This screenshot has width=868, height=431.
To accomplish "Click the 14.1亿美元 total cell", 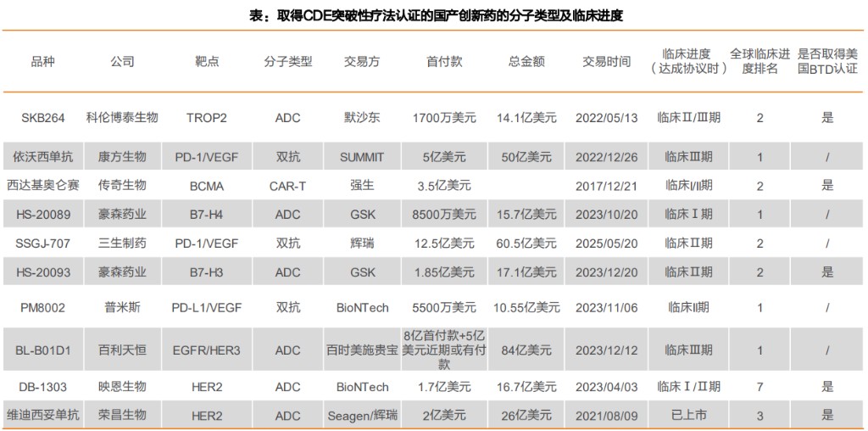I will [526, 118].
